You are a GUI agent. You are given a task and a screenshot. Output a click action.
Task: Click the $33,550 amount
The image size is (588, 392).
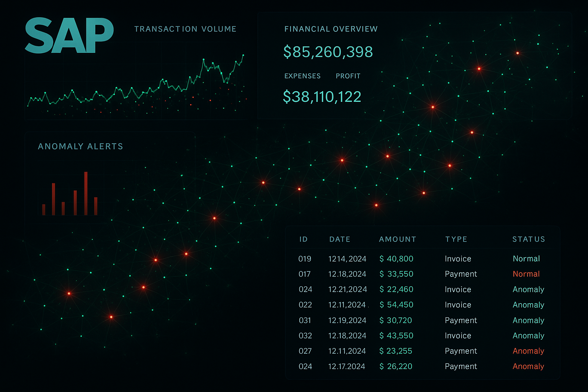pyautogui.click(x=396, y=274)
